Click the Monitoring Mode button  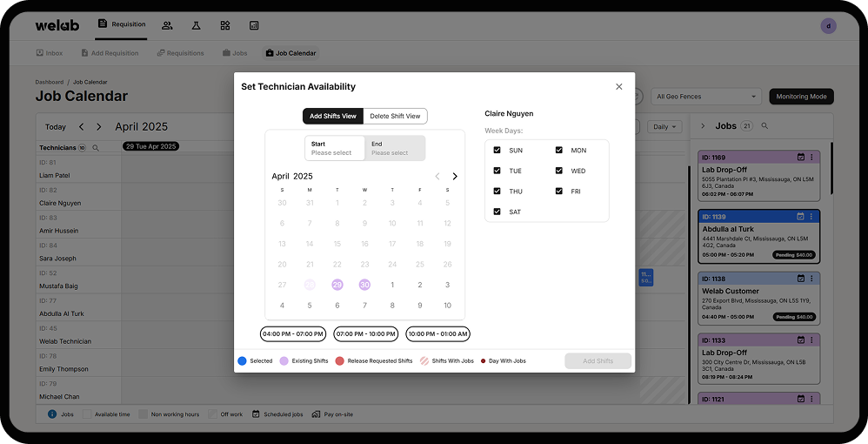tap(801, 97)
